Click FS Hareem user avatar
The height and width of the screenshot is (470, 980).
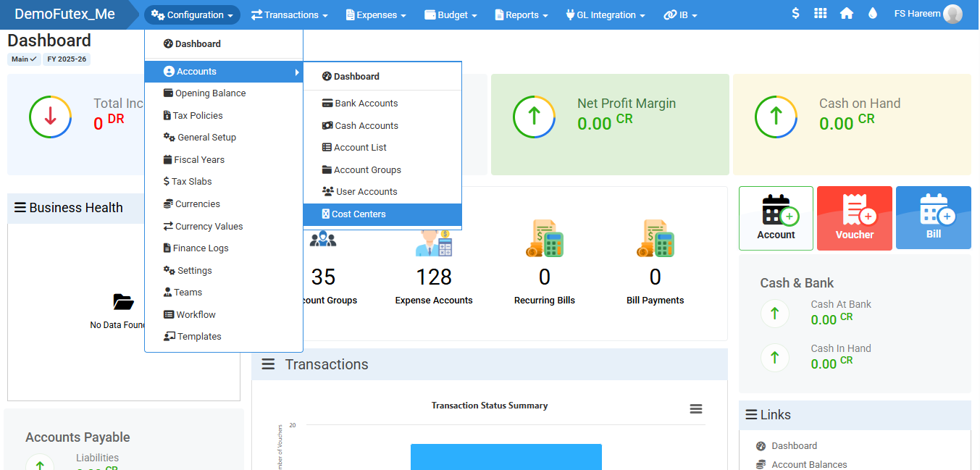[x=952, y=14]
